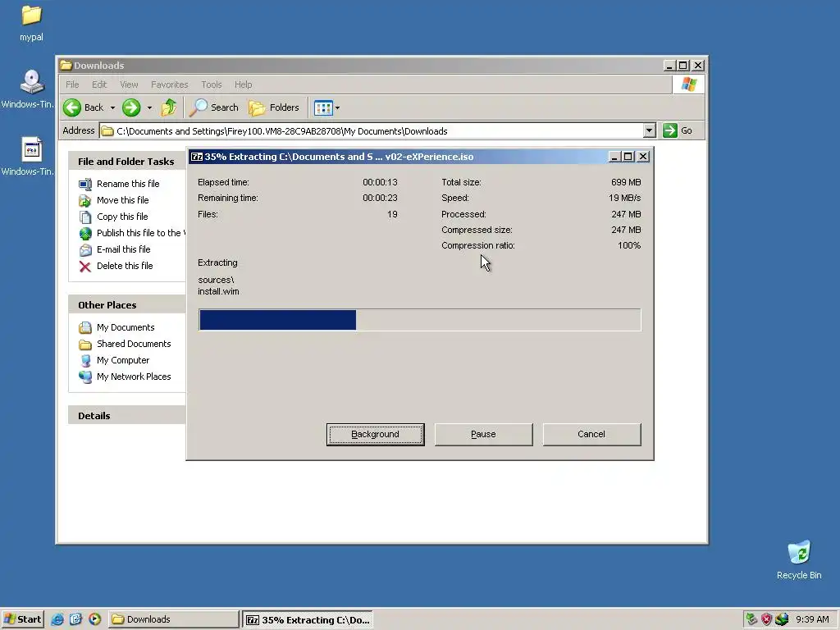Click the Windows flag logo in Explorer
This screenshot has width=840, height=630.
pos(688,84)
